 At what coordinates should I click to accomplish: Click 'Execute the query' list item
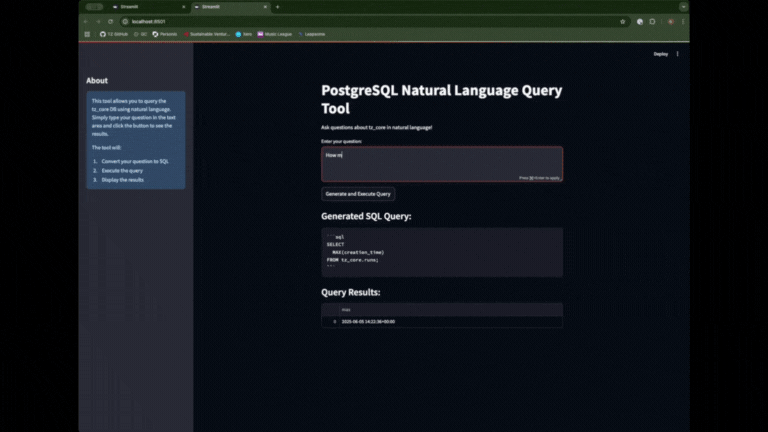click(x=122, y=170)
